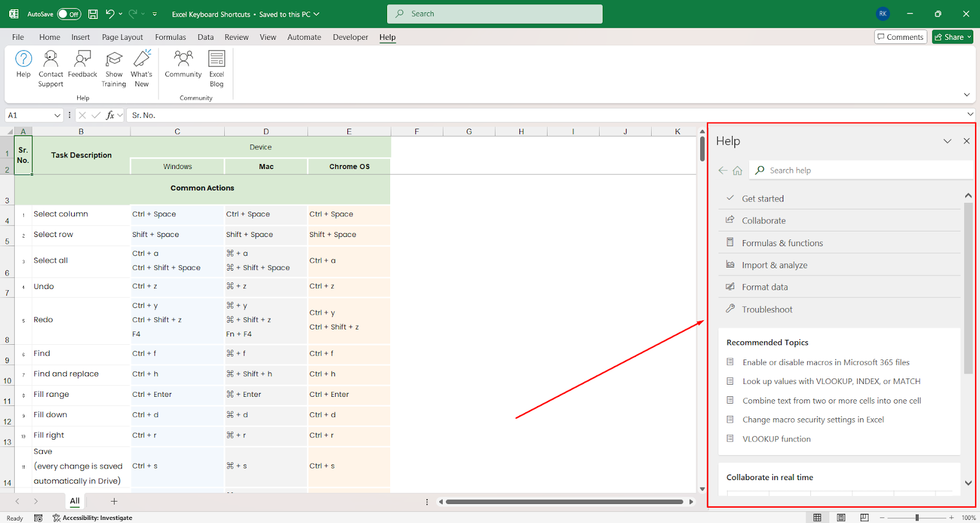Open the Help button in ribbon
This screenshot has width=980, height=523.
[x=23, y=64]
